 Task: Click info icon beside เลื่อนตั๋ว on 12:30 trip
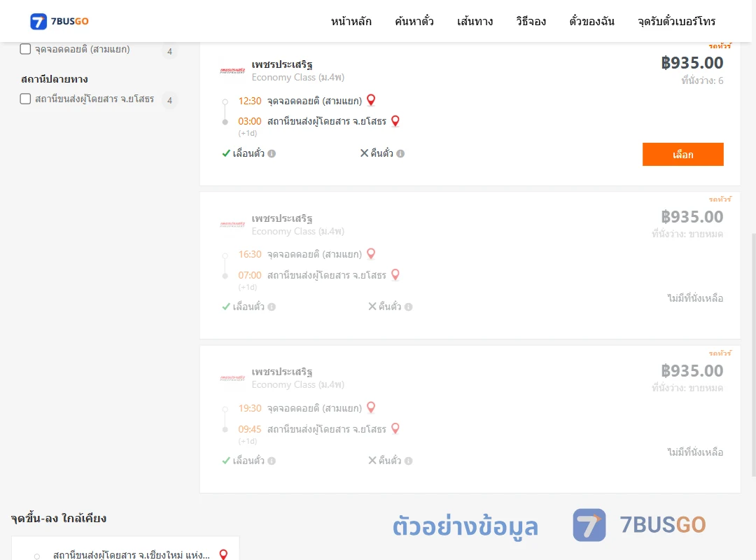(272, 153)
